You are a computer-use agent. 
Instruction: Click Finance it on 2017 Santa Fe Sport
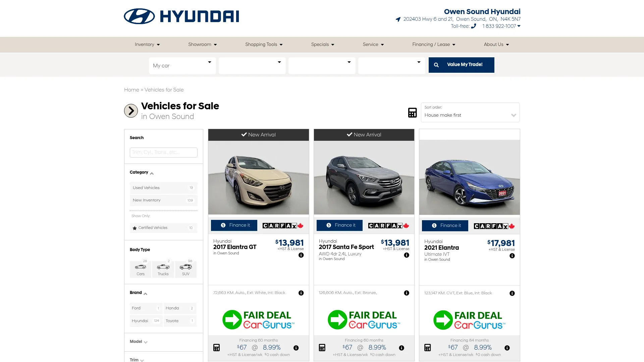(x=339, y=225)
